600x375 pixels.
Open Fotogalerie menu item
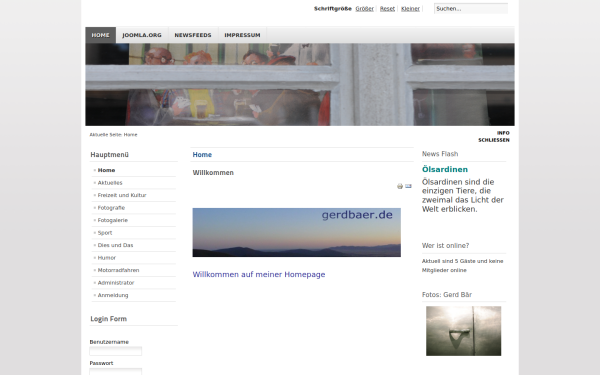coord(112,220)
